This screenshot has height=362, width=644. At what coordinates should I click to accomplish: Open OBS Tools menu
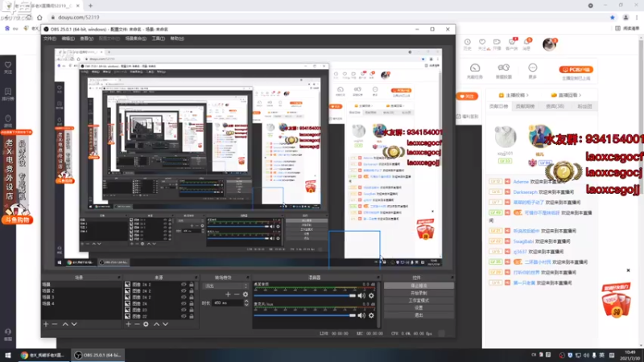(158, 39)
